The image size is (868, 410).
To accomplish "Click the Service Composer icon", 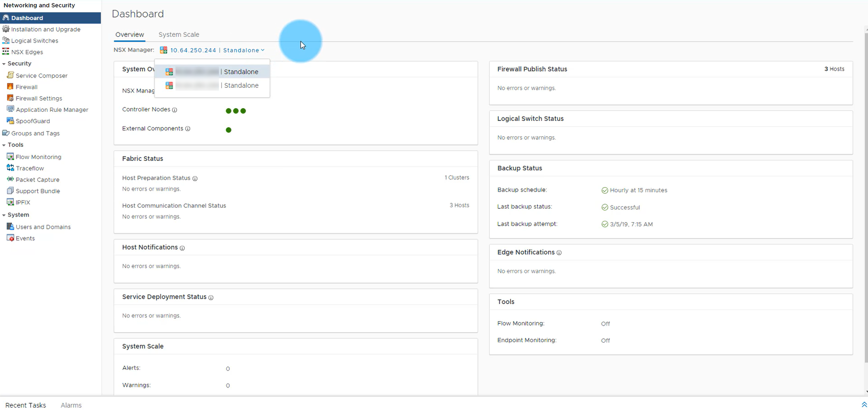I will pos(10,75).
